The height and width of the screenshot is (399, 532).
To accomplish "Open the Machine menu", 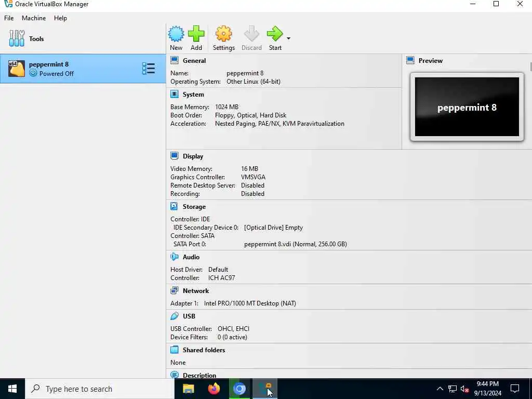I will 34,18.
